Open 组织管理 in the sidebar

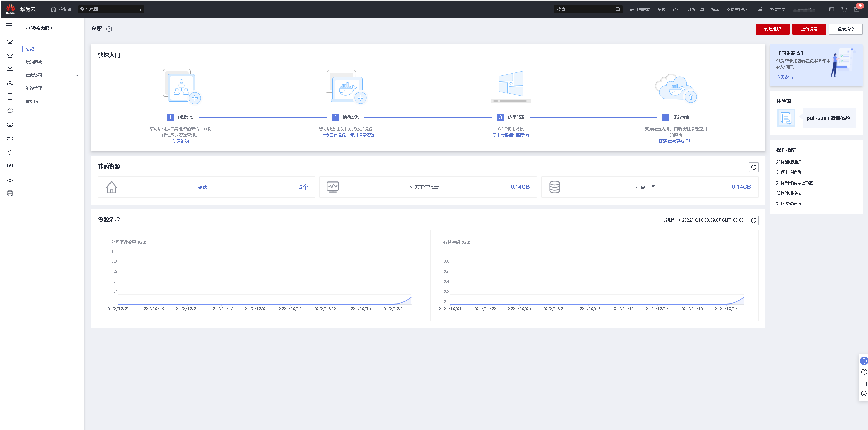tap(34, 88)
